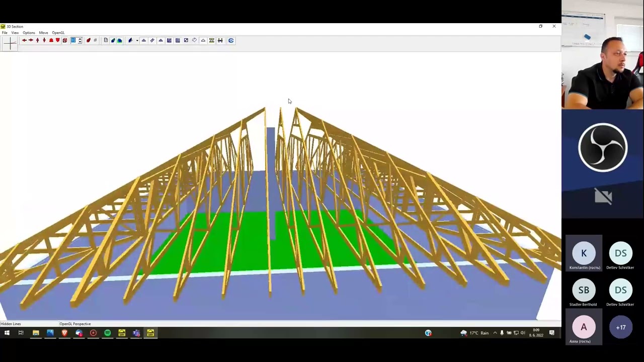Viewport: 644px width, 362px height.
Task: Click the Stadler Berthold participant avatar SB
Action: (584, 290)
